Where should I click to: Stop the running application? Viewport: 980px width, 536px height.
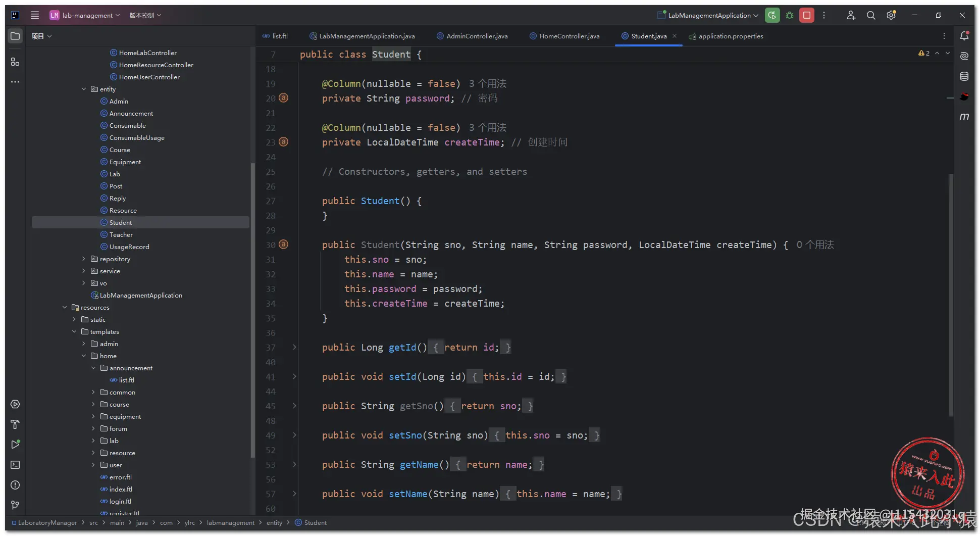[807, 15]
